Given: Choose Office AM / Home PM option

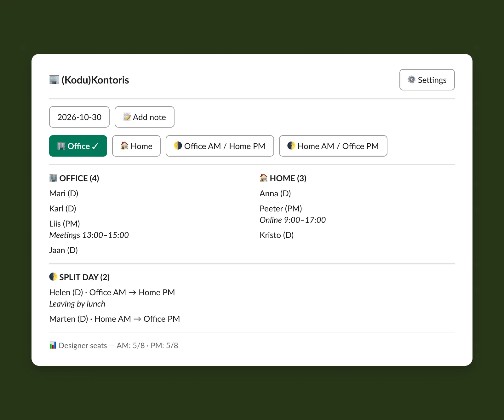Looking at the screenshot, I should click(x=220, y=146).
